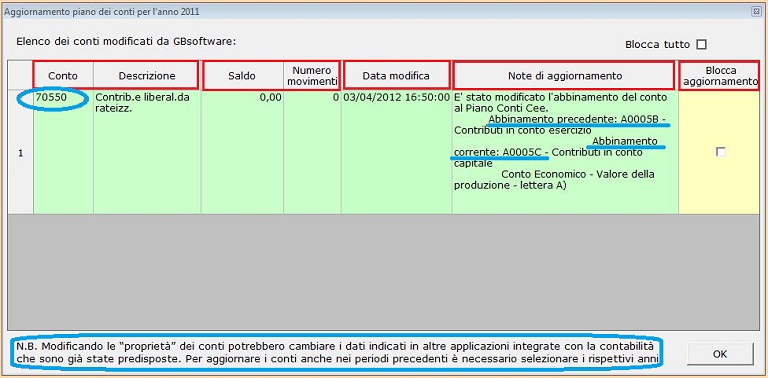Image resolution: width=768 pixels, height=378 pixels.
Task: Tick Blocca aggiornamento checkbox for conto 70550
Action: pos(720,152)
